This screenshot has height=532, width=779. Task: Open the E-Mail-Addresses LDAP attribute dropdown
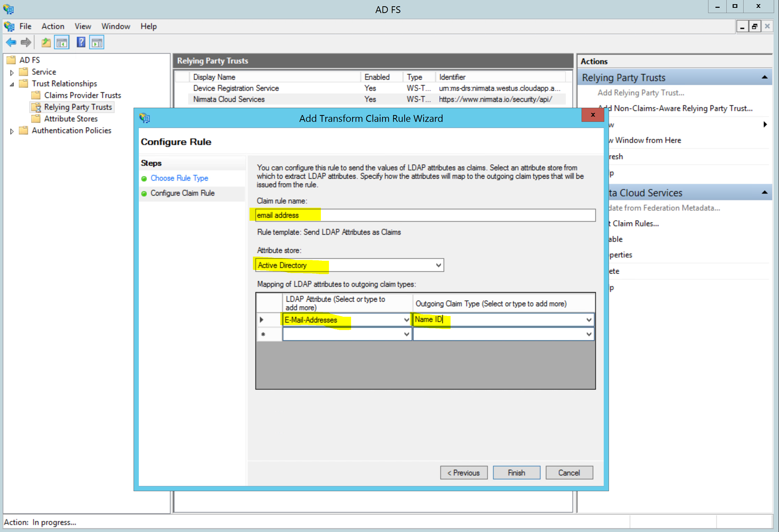(x=407, y=320)
